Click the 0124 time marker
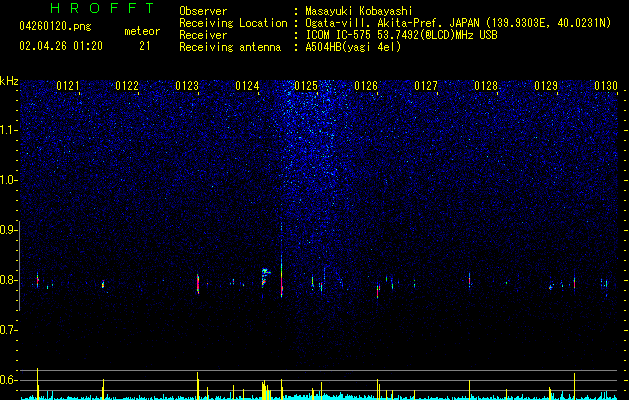629x400 pixels. [247, 86]
